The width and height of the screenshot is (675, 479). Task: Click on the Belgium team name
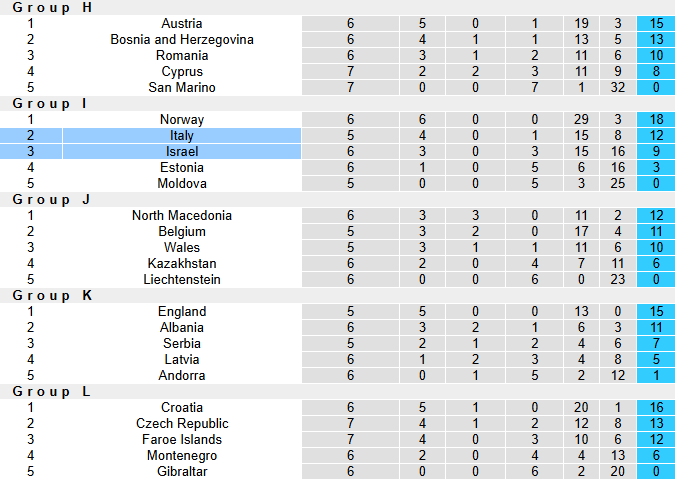181,231
